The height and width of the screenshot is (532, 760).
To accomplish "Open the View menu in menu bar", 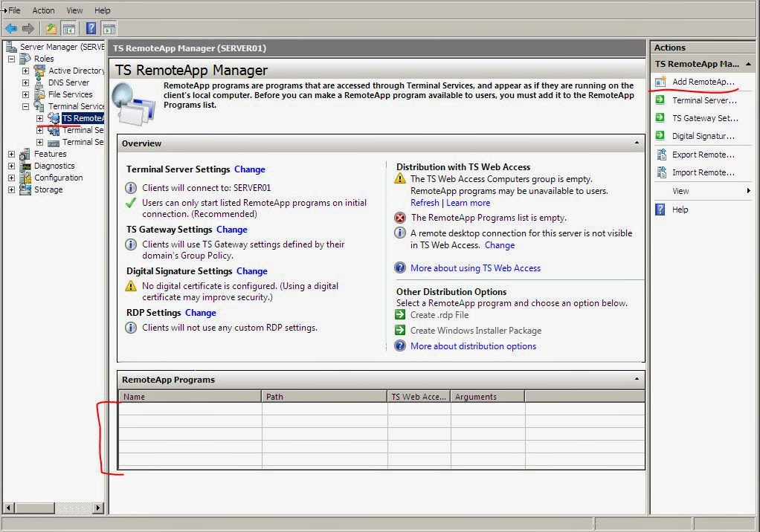I will (x=74, y=10).
